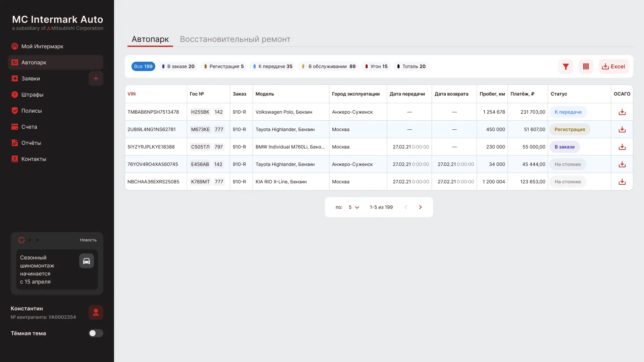This screenshot has height=362, width=644.
Task: Click the Отчёты document icon
Action: point(15,143)
